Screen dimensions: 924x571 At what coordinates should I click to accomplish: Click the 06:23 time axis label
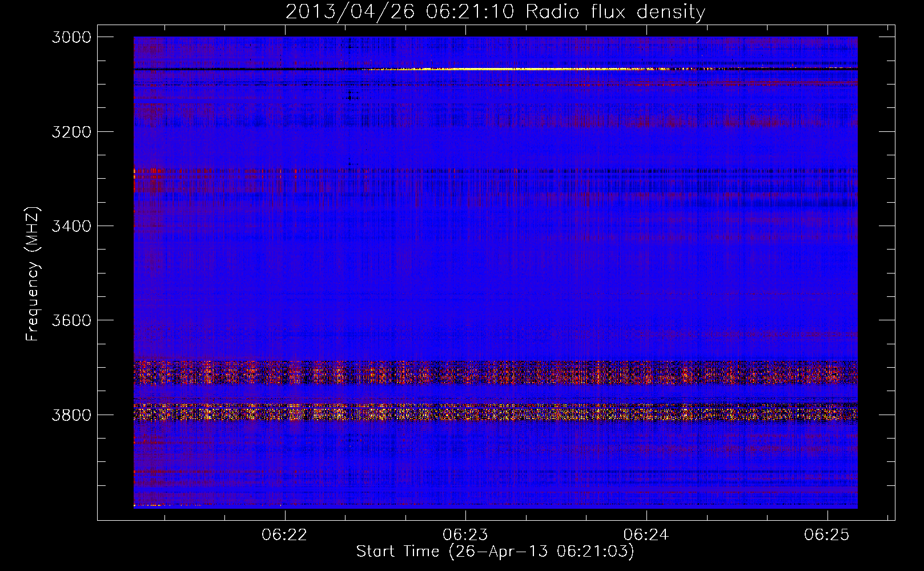(465, 535)
